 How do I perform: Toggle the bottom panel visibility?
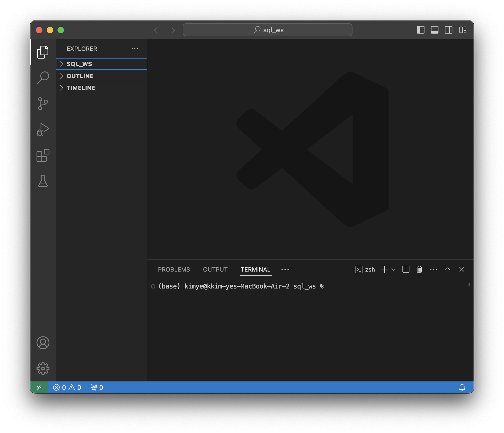(435, 30)
